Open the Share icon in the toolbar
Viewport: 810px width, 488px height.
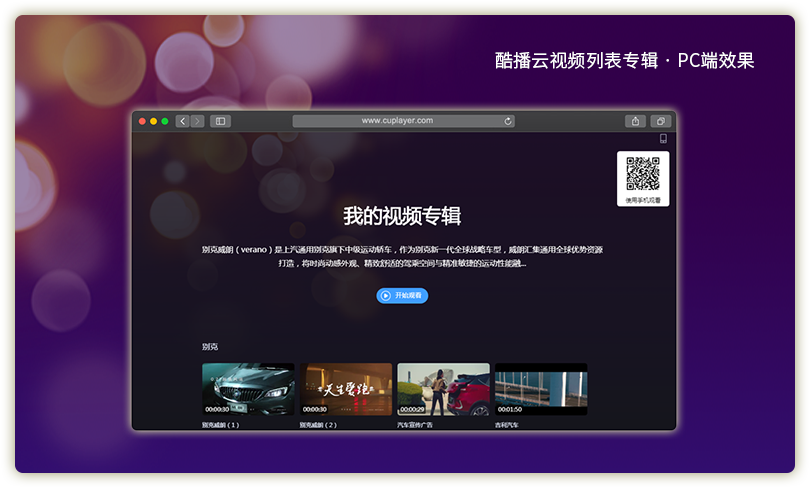tap(635, 121)
